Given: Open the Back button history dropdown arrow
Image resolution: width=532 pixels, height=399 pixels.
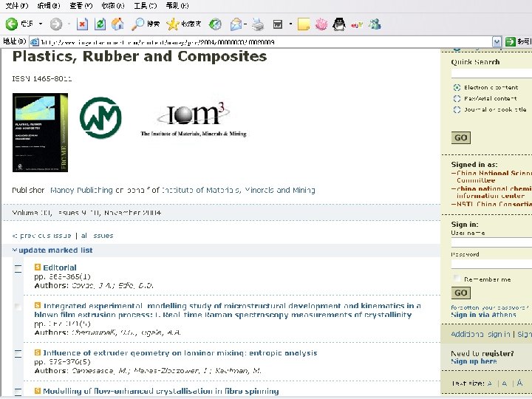Looking at the screenshot, I should tap(41, 24).
